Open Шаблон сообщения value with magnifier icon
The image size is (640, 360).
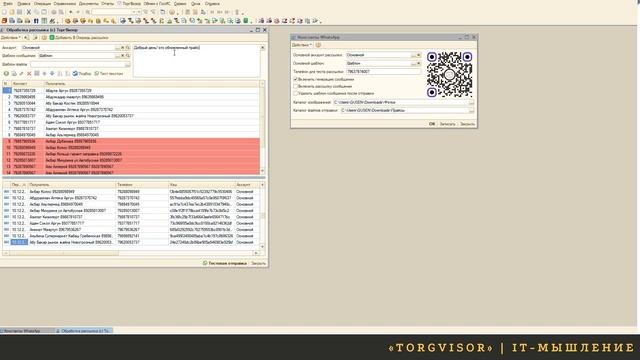[127, 56]
